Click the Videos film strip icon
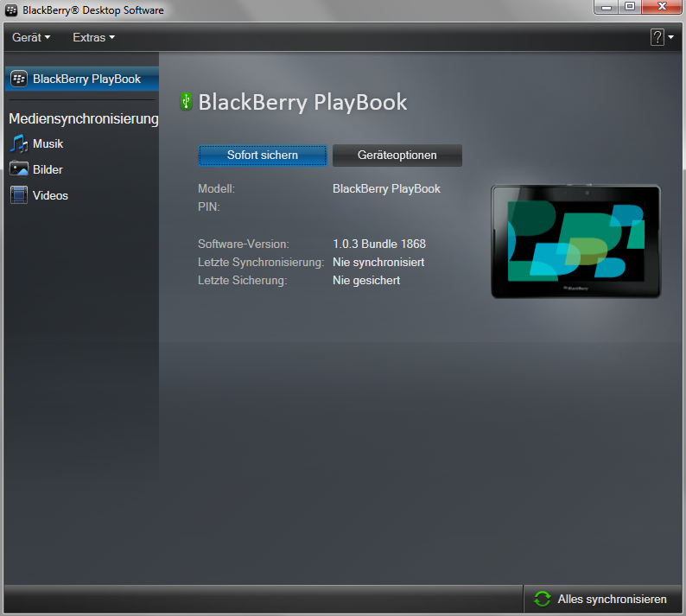 pyautogui.click(x=19, y=195)
